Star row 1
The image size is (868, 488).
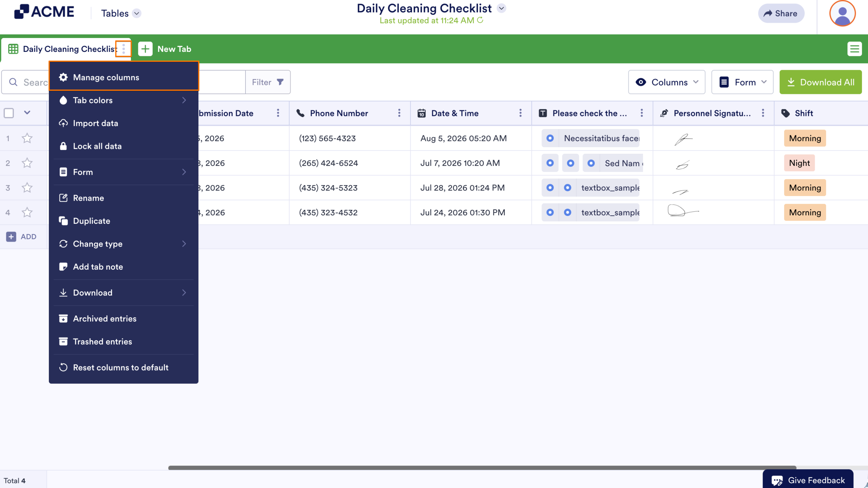point(27,138)
